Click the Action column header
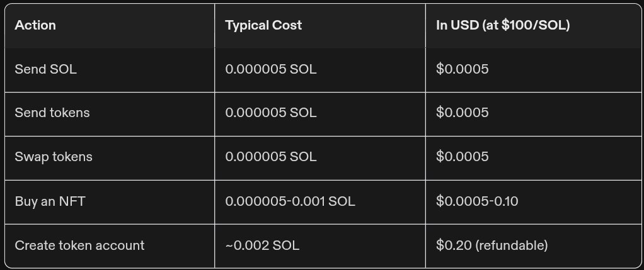 [x=35, y=26]
